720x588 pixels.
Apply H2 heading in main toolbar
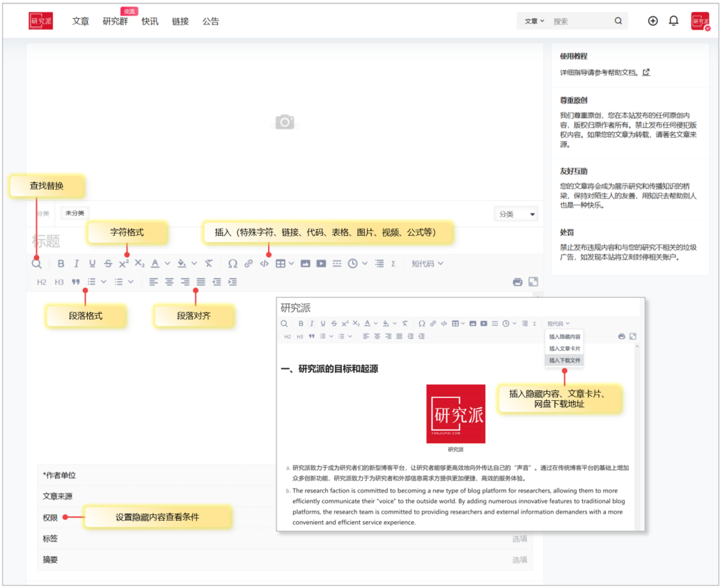click(x=42, y=282)
